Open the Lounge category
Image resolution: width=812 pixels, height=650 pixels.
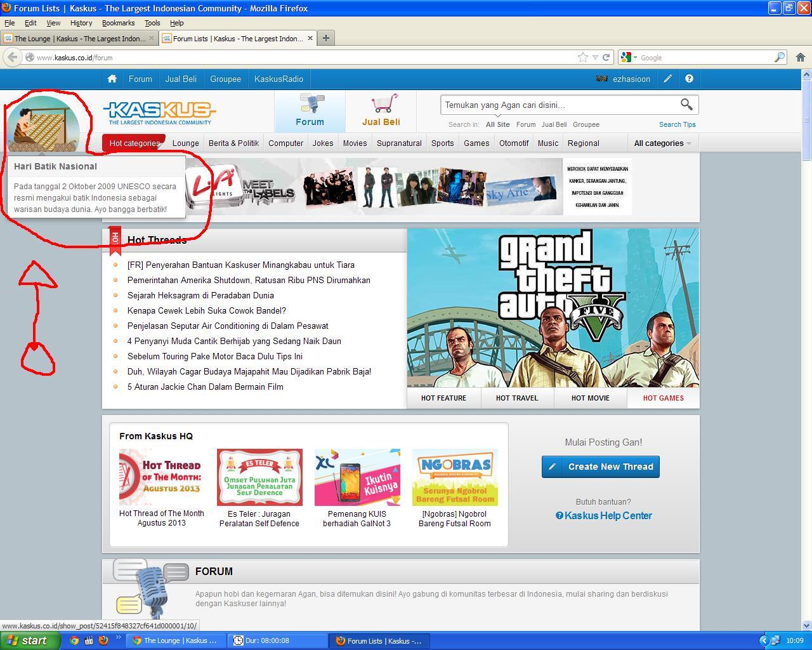coord(186,143)
